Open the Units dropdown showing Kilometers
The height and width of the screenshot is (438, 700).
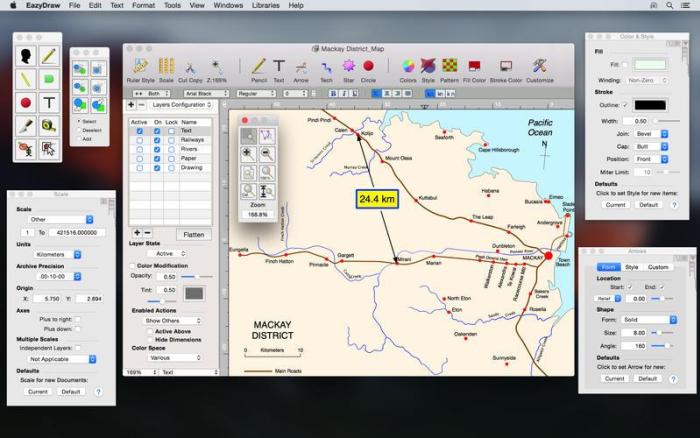[56, 254]
